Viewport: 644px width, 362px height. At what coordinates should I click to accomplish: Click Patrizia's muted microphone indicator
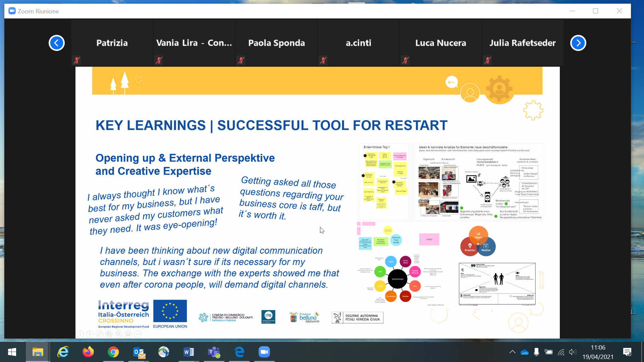77,60
